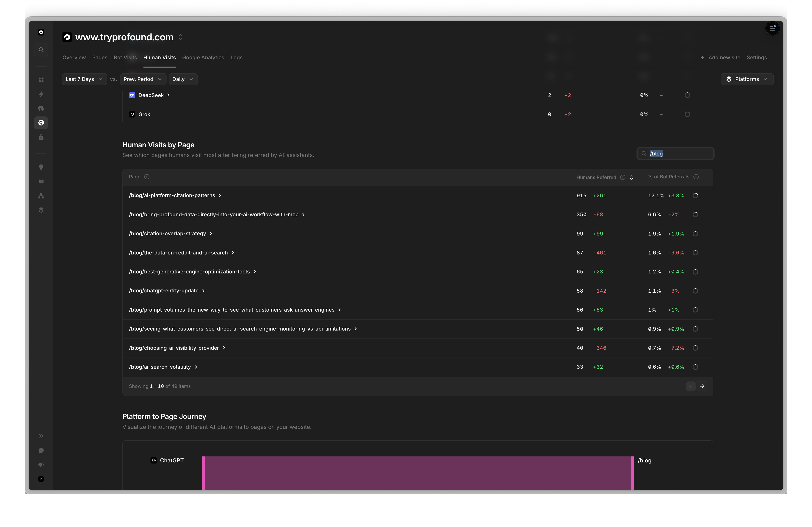This screenshot has width=812, height=527.
Task: Expand sidebar with double chevron icon
Action: 41,436
